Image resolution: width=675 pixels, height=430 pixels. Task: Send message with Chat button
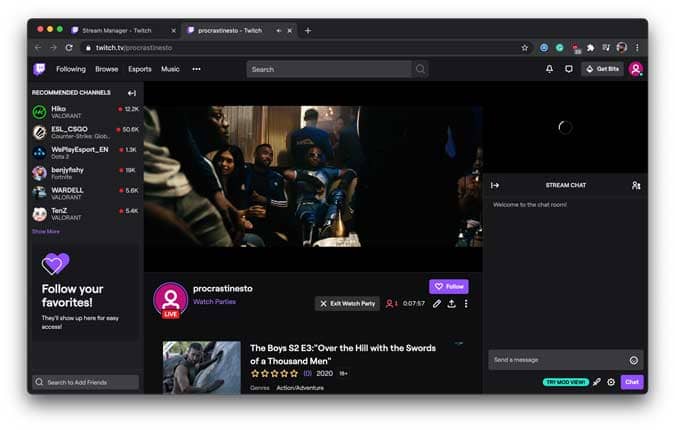pos(632,382)
